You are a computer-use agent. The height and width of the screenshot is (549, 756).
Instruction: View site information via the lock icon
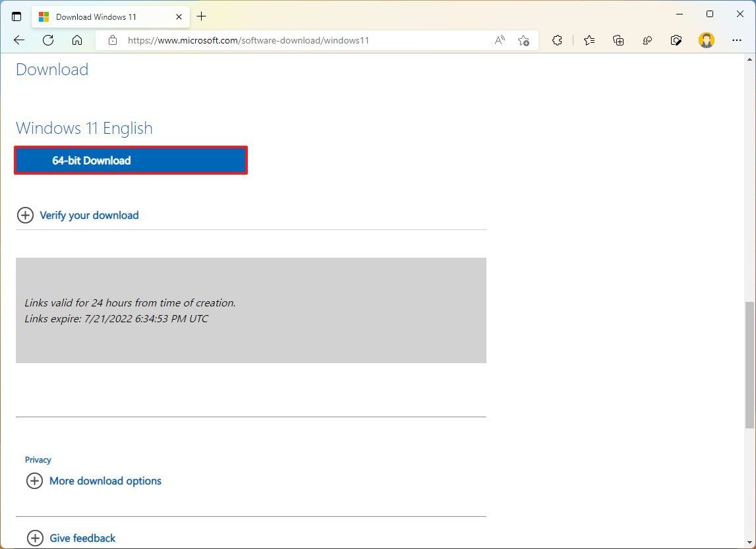(x=113, y=40)
